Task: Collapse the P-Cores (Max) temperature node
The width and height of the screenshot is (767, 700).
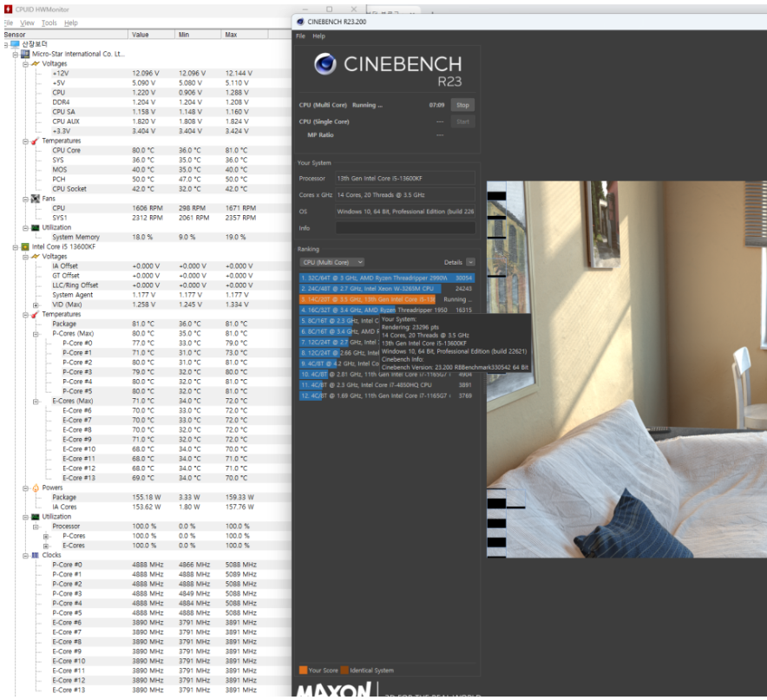Action: click(x=36, y=334)
